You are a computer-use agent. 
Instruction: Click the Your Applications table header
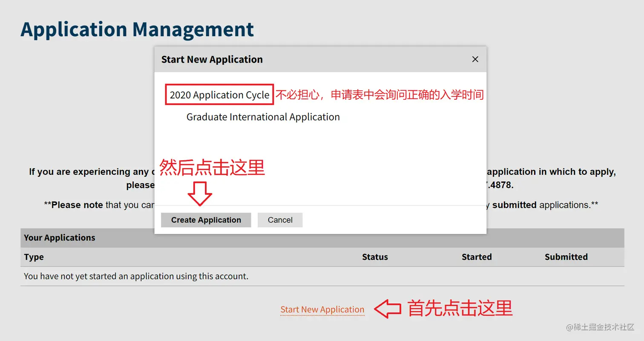tap(322, 238)
